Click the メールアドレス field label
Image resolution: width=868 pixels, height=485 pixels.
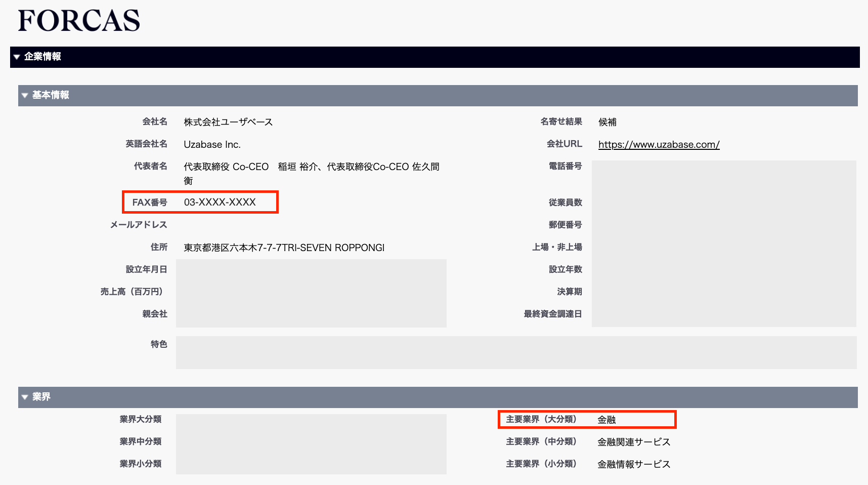(x=138, y=225)
